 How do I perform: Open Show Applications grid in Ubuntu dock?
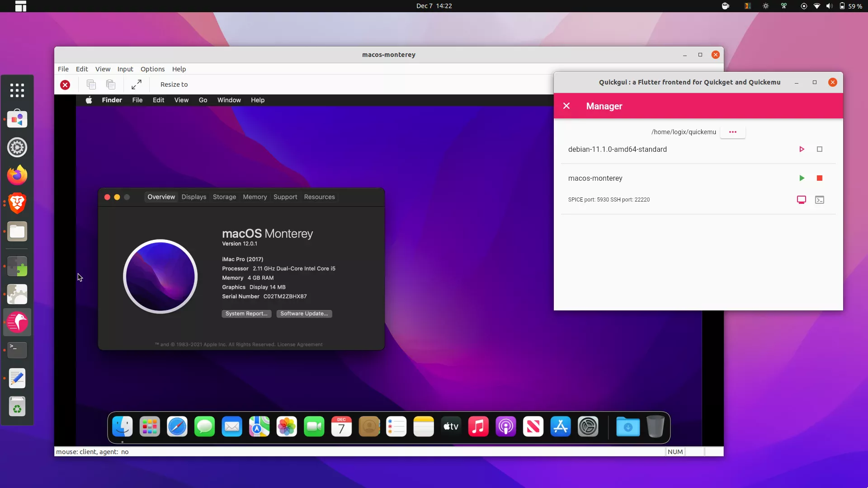(17, 90)
